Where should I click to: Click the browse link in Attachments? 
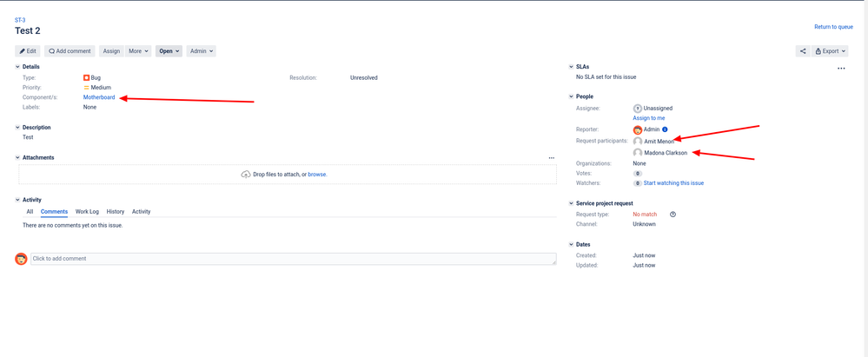(x=317, y=175)
